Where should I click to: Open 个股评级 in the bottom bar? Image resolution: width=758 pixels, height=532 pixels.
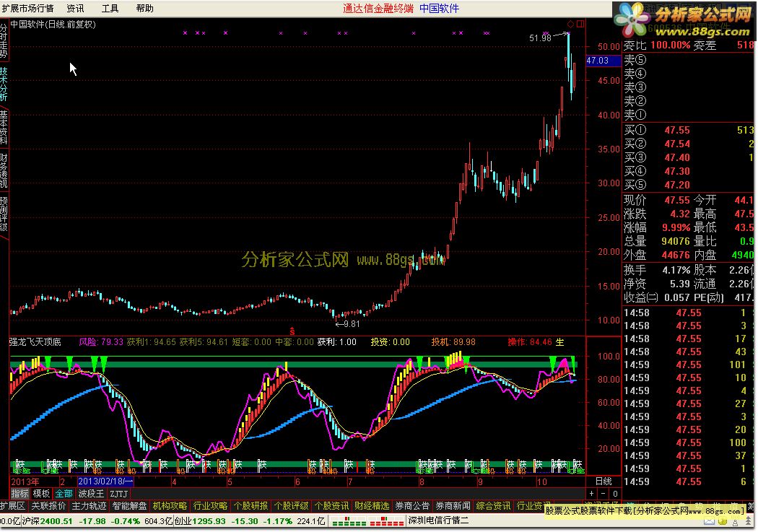coord(291,506)
